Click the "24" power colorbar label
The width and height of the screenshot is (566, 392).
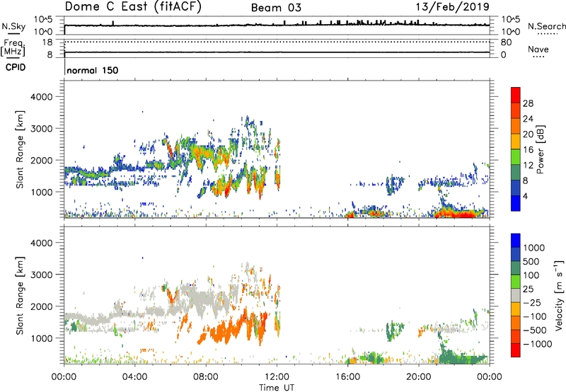tap(528, 119)
